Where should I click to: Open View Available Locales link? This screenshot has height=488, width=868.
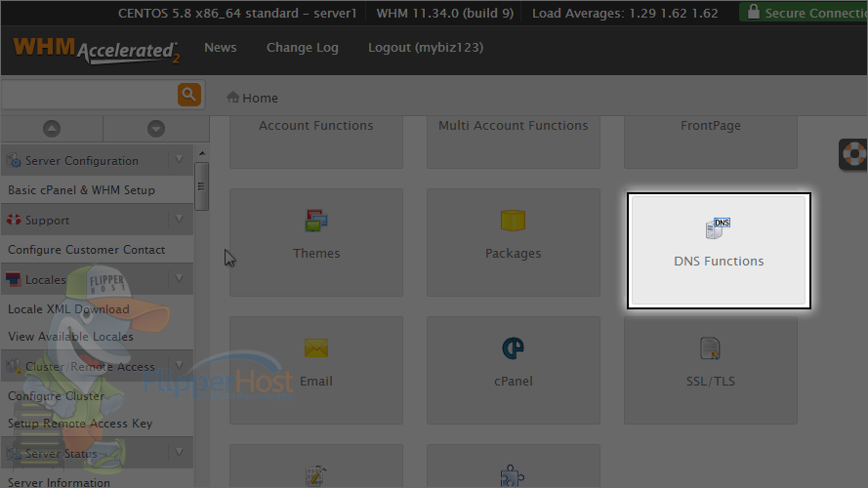coord(70,337)
